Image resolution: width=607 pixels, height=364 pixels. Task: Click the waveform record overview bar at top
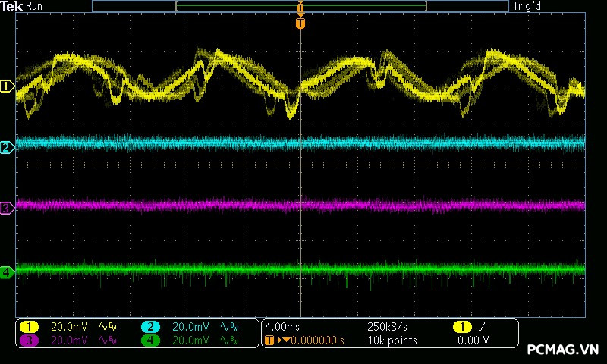point(300,6)
